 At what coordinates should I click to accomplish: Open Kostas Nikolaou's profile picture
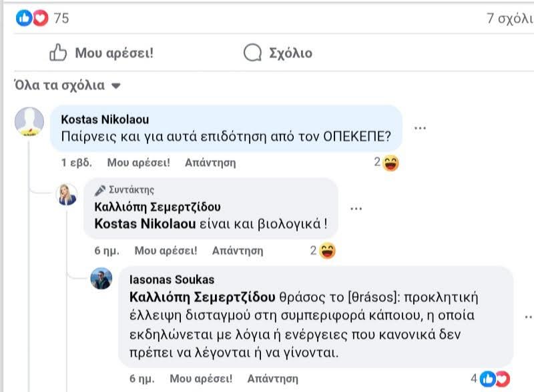pos(29,121)
